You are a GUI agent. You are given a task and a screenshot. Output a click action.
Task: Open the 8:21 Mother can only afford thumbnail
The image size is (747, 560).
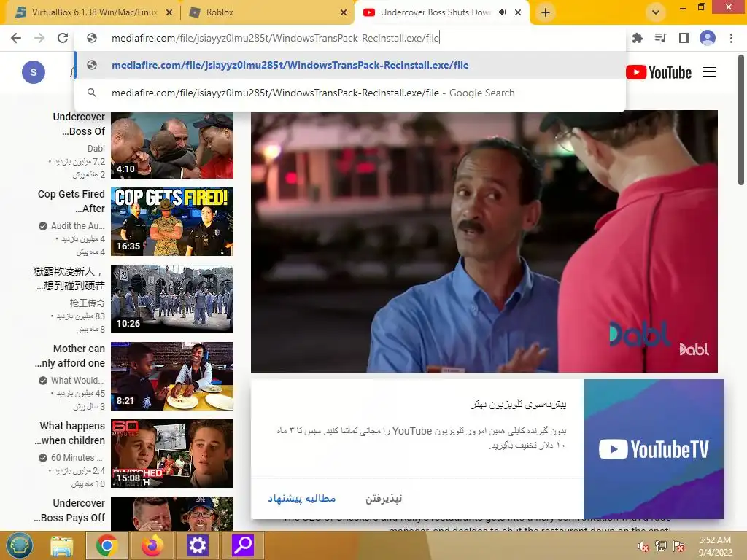coord(172,376)
